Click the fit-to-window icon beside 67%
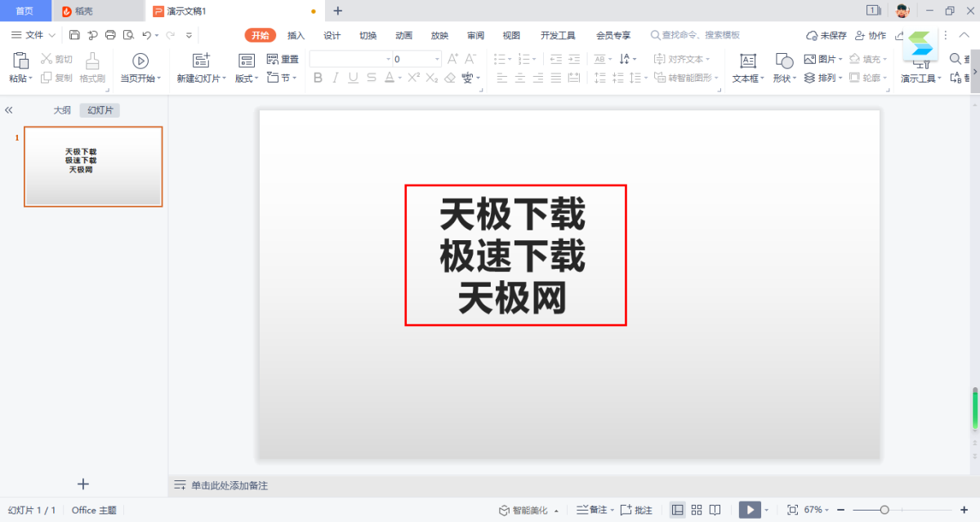This screenshot has width=980, height=522. pos(792,510)
